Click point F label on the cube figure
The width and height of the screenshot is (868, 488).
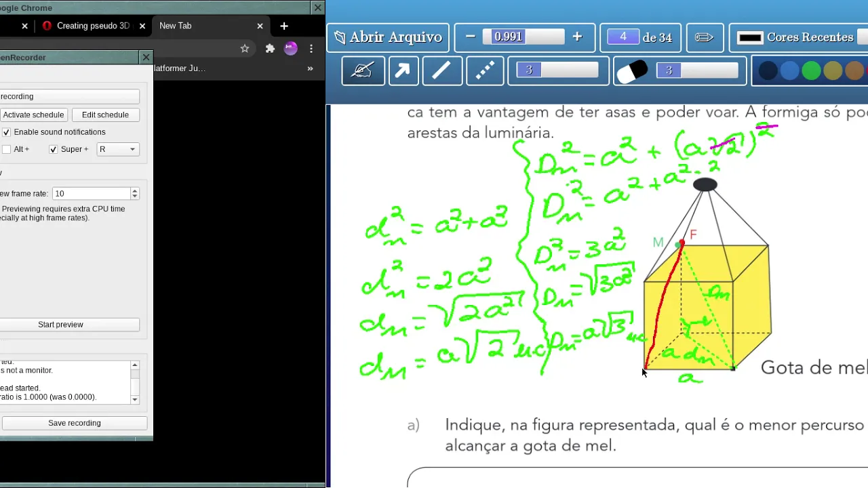pos(693,235)
